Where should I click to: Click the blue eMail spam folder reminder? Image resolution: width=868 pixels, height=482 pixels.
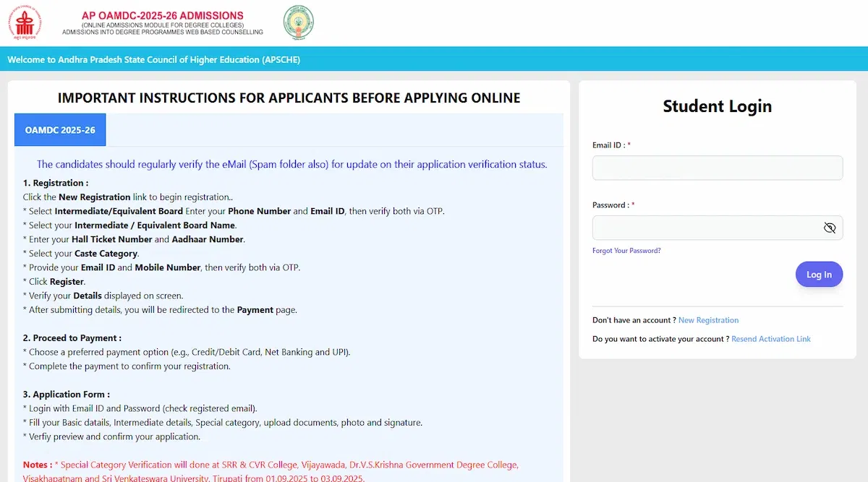click(x=292, y=164)
